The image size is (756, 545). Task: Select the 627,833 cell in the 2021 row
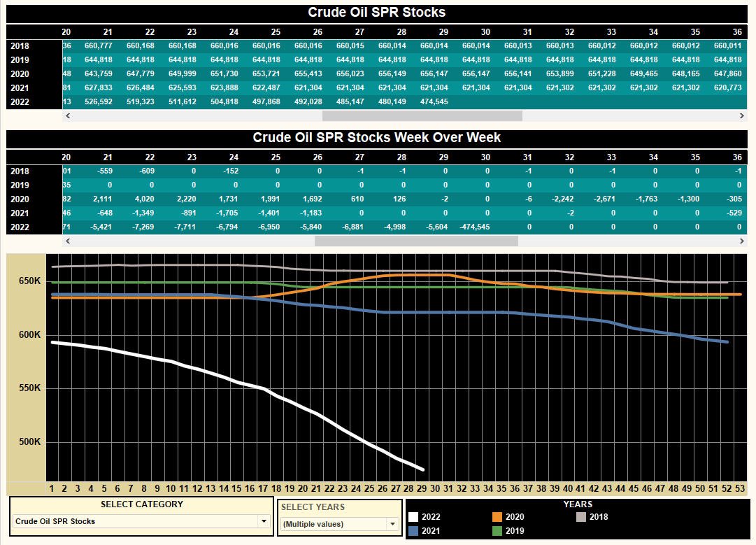99,87
